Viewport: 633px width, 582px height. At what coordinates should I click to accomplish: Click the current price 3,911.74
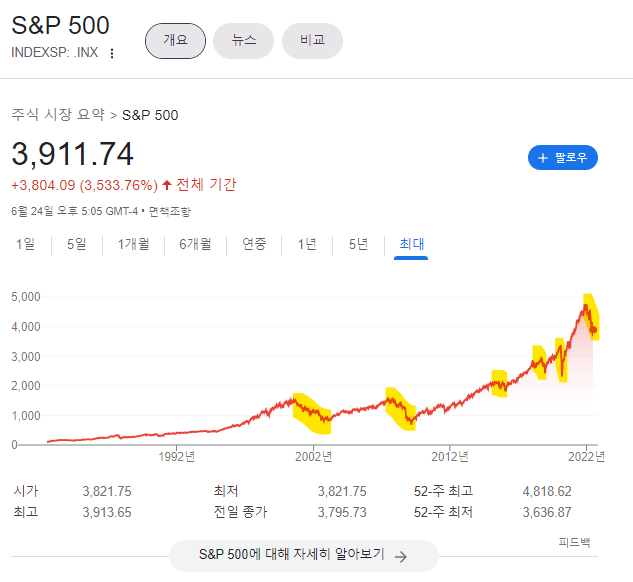pos(73,154)
